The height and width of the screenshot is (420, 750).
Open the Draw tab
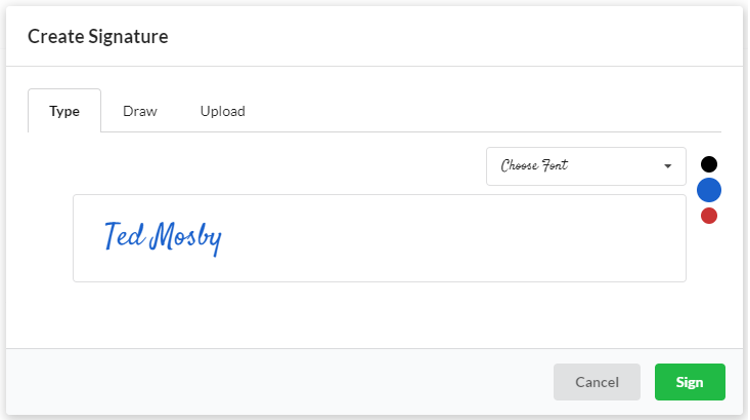tap(140, 111)
